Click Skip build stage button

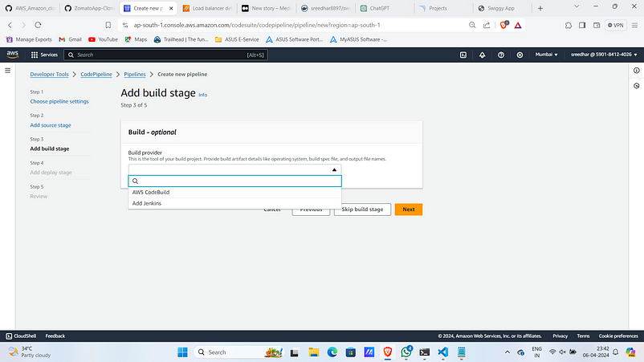362,209
